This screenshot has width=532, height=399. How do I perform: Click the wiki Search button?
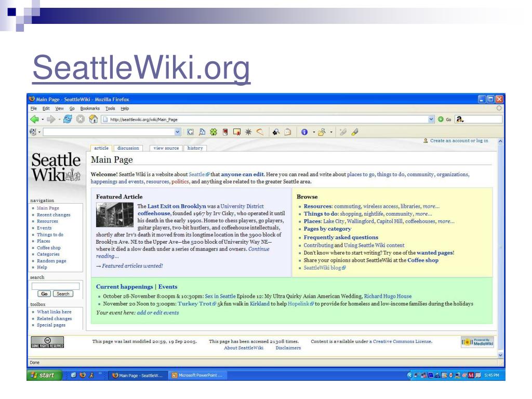[63, 294]
